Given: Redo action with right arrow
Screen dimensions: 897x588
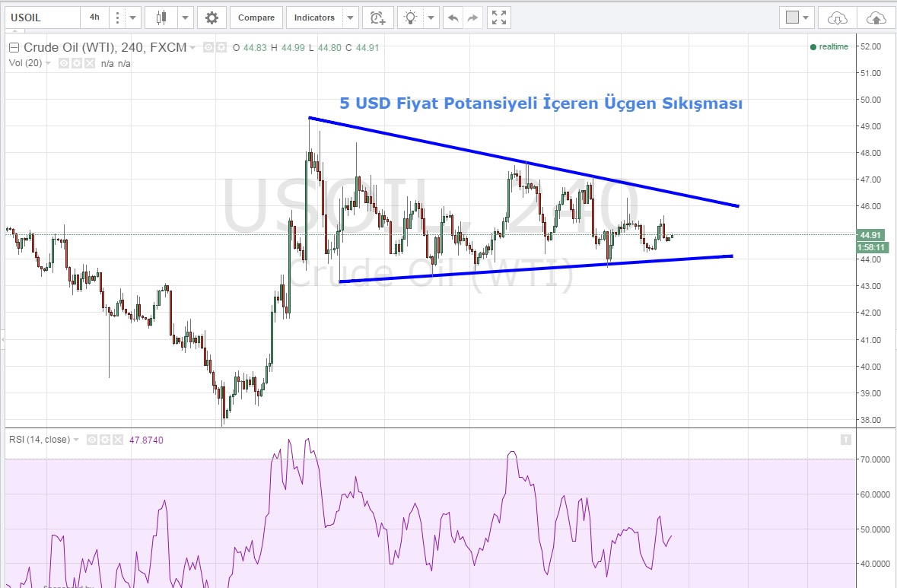Looking at the screenshot, I should point(472,17).
